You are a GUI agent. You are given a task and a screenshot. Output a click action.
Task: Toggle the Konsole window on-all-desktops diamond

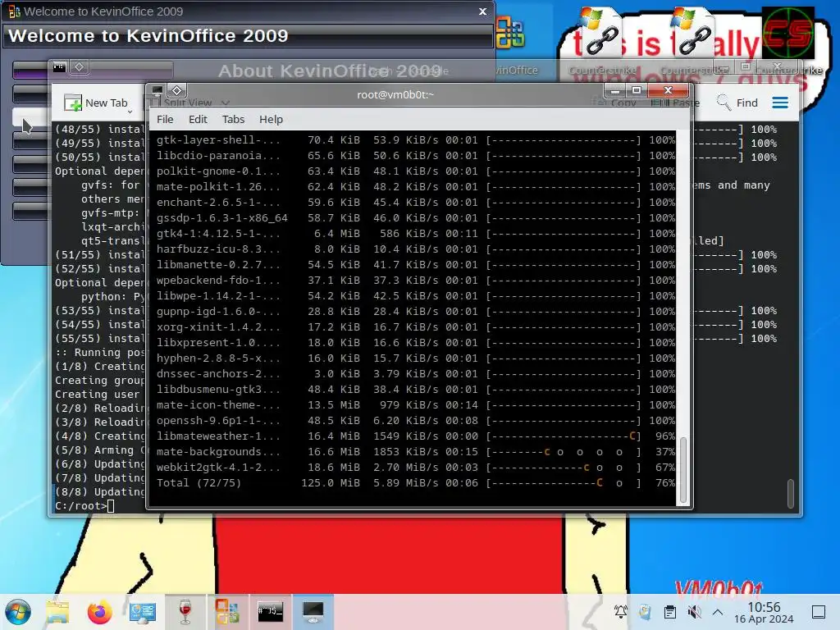tap(80, 67)
